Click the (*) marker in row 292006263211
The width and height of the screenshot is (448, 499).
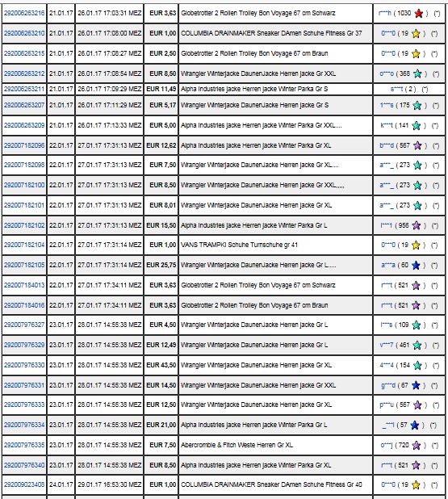click(425, 89)
